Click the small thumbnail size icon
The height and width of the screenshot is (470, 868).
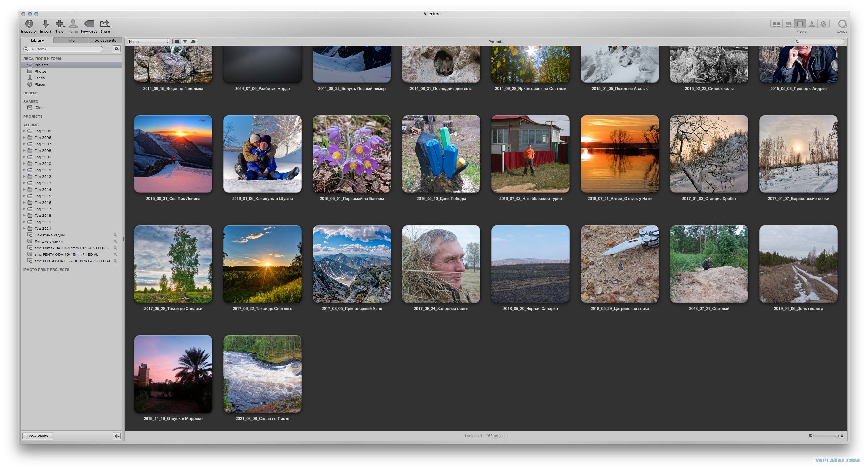click(811, 436)
